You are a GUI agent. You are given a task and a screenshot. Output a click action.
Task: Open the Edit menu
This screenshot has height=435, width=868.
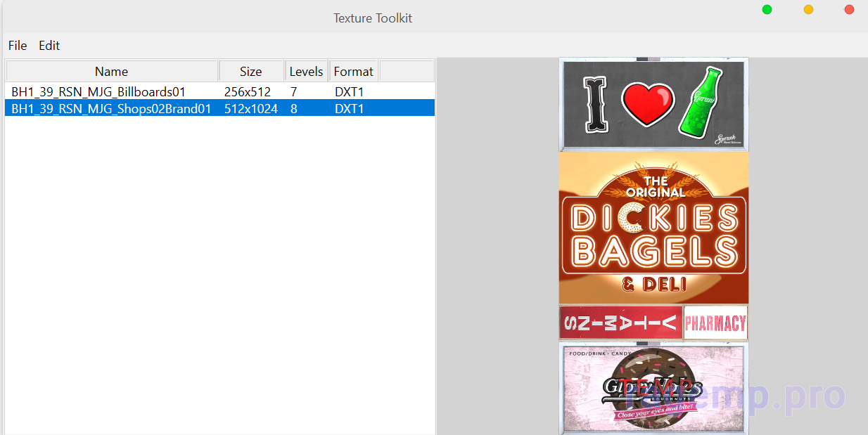click(49, 46)
